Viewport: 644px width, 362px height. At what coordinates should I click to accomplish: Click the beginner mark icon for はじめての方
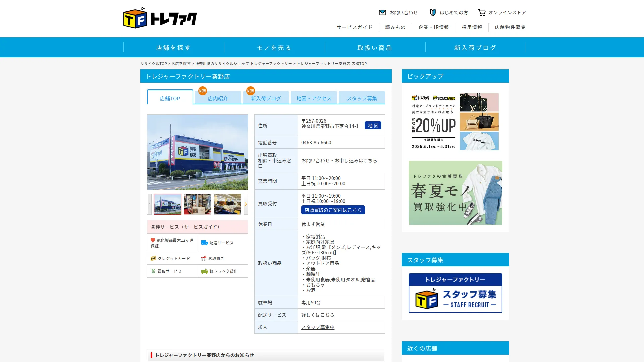[x=433, y=12]
